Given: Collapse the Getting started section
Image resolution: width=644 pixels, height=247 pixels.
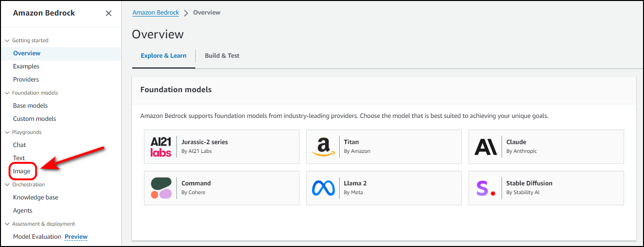Looking at the screenshot, I should (x=7, y=40).
